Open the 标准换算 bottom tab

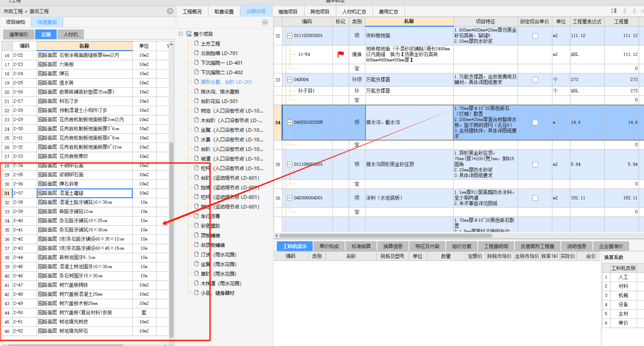361,246
